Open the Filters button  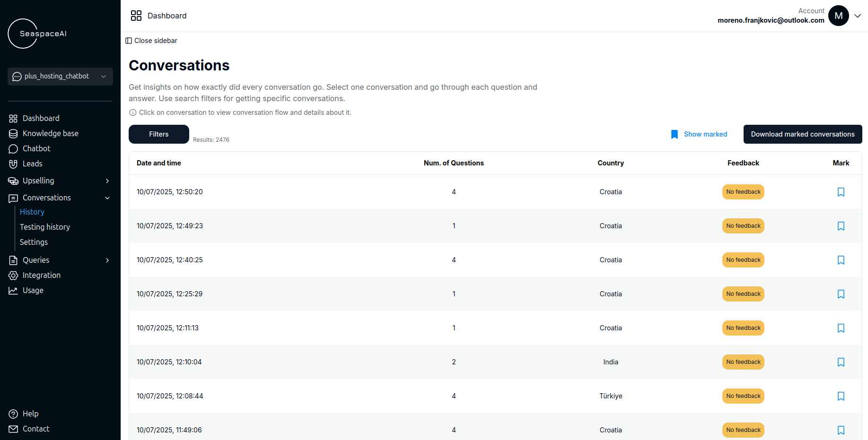point(159,134)
